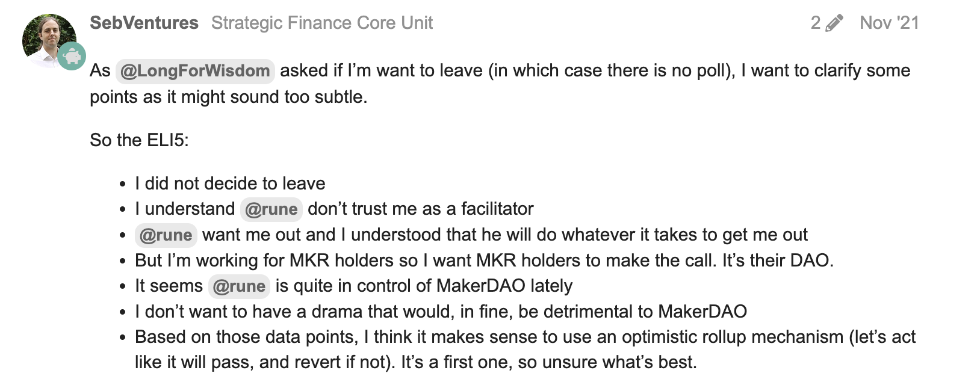This screenshot has width=980, height=391.
Task: Click the Strategic Finance Core Unit title
Action: [x=322, y=23]
